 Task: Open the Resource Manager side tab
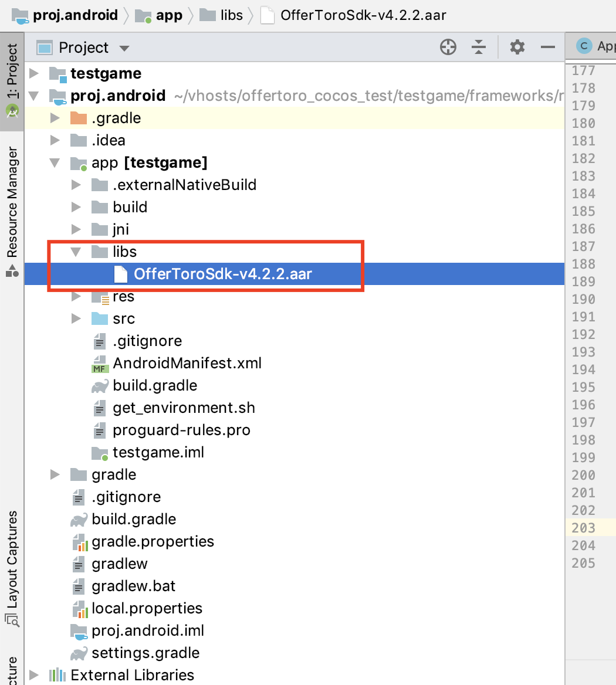[x=12, y=202]
